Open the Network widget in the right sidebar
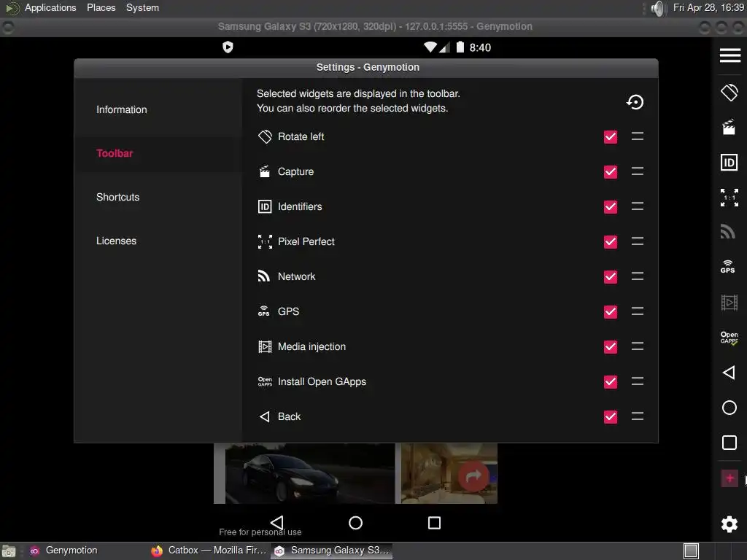The width and height of the screenshot is (747, 560). click(727, 231)
